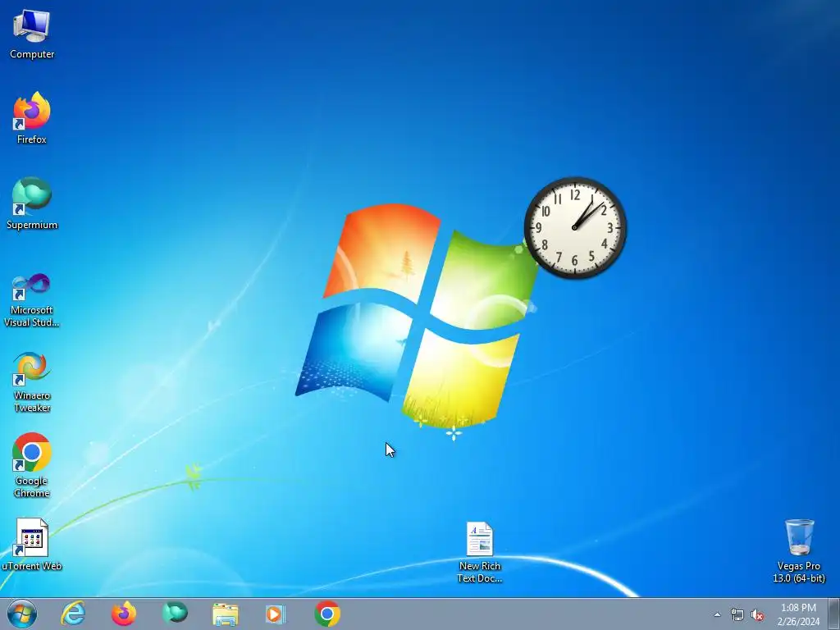Viewport: 840px width, 630px height.
Task: Select the New Rich Text Document file
Action: click(x=479, y=553)
